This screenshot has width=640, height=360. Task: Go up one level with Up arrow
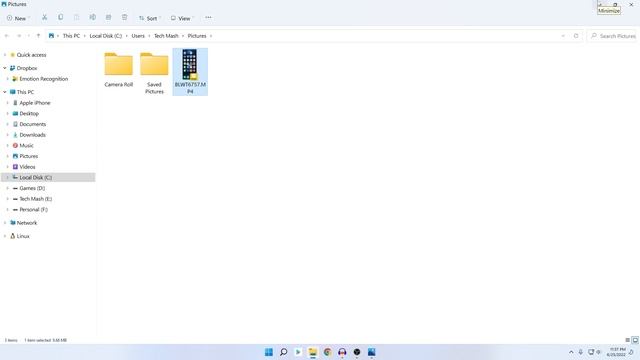pyautogui.click(x=38, y=36)
